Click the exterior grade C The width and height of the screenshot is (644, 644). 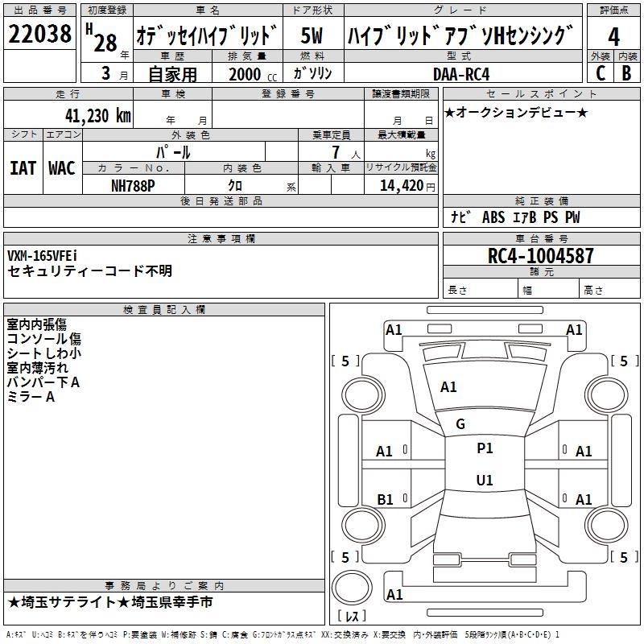[600, 73]
